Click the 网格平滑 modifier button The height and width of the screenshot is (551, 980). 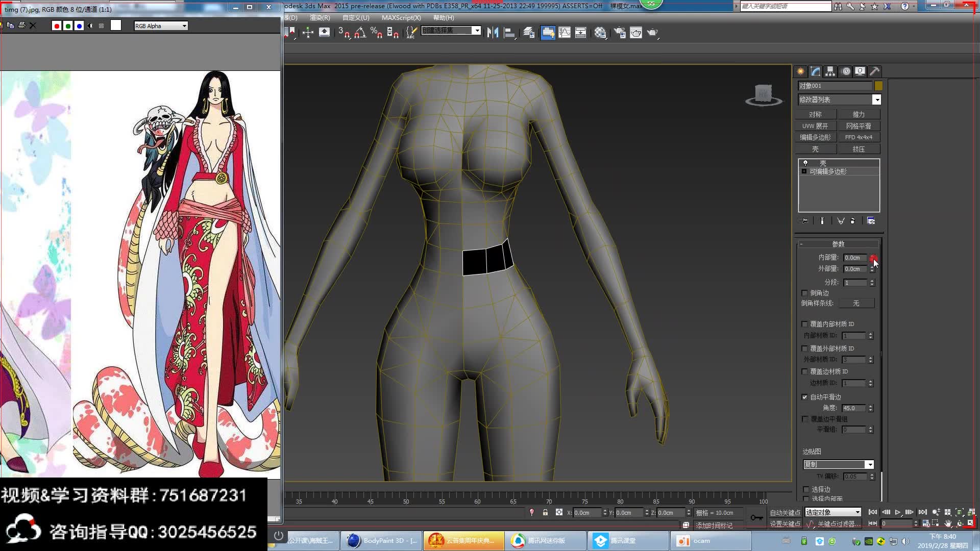click(x=859, y=126)
